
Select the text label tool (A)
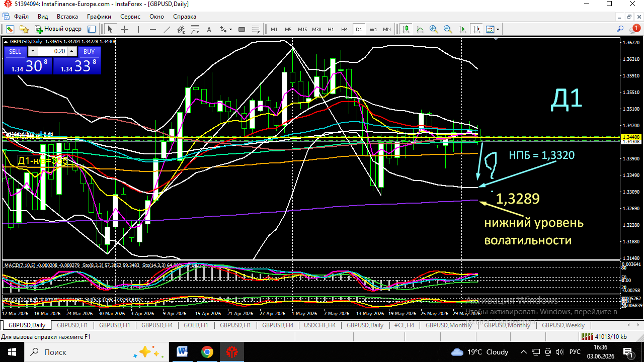[x=209, y=29]
